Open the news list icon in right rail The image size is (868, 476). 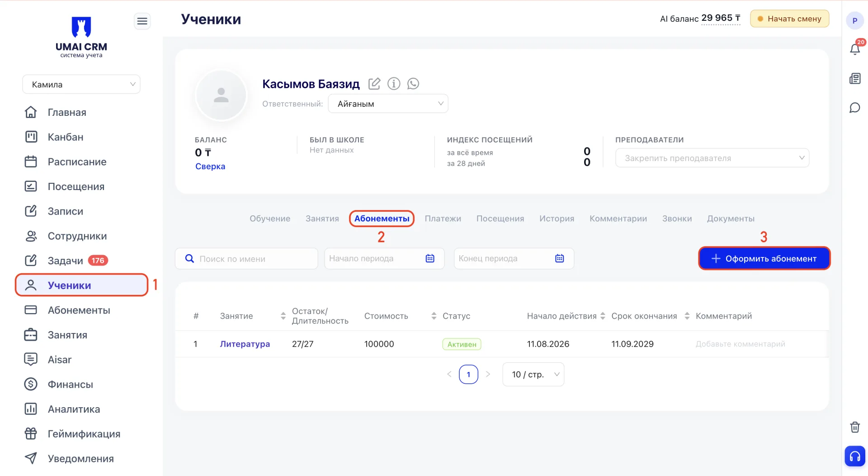[x=855, y=79]
